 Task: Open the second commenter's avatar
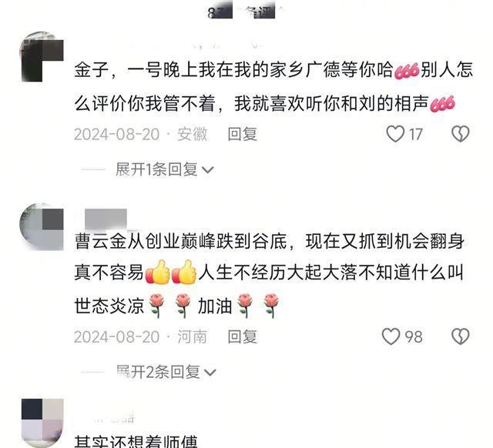pyautogui.click(x=42, y=227)
